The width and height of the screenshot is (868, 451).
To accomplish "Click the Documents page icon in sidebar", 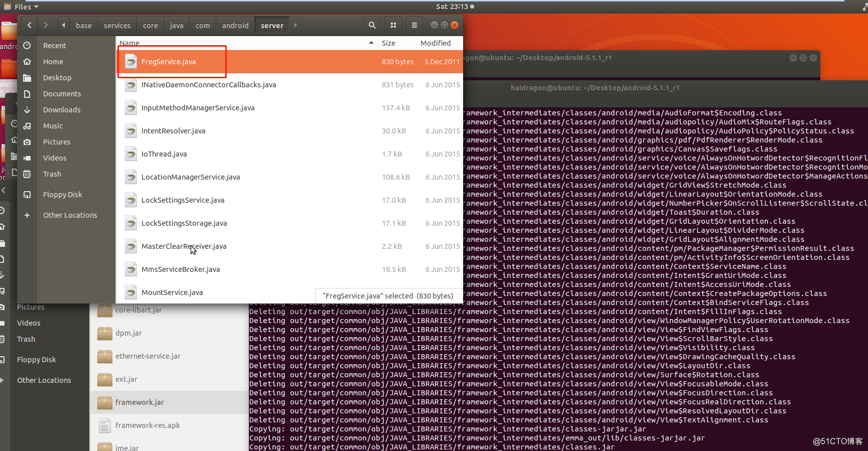I will tap(27, 94).
